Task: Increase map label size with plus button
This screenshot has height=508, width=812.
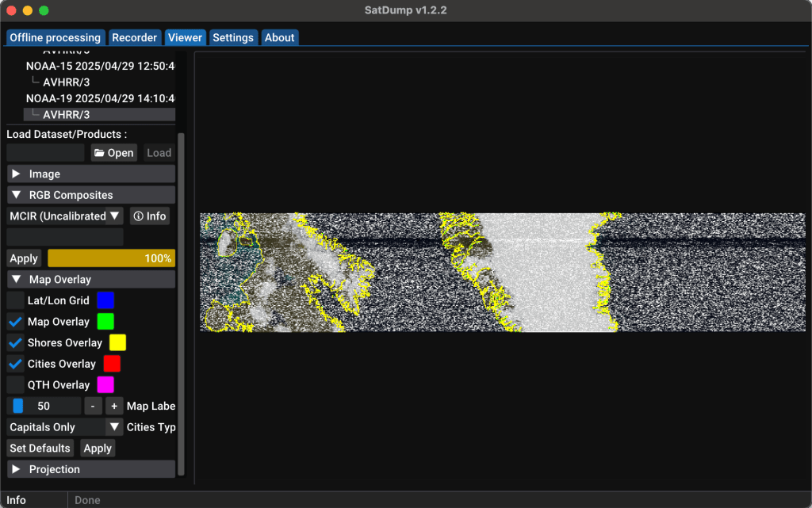Action: (114, 406)
